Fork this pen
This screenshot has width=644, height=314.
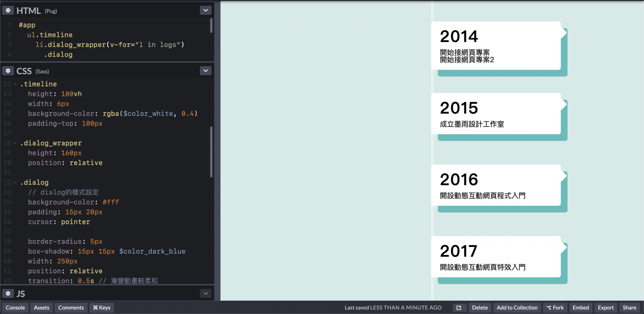coord(555,307)
